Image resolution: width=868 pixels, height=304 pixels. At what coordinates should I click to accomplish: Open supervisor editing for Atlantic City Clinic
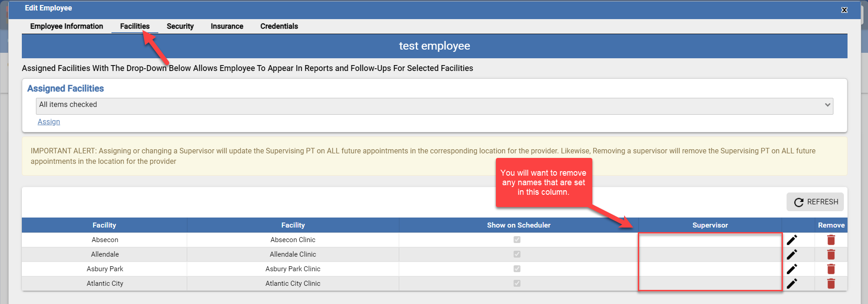(792, 283)
